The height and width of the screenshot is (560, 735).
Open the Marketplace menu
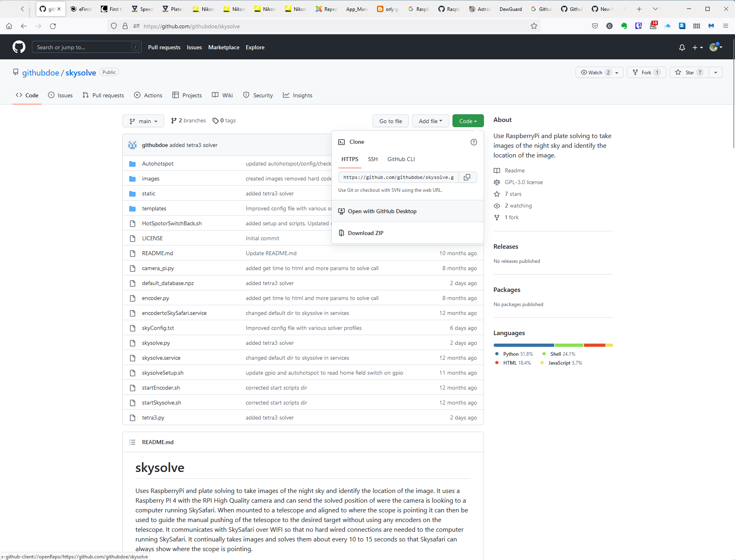224,47
